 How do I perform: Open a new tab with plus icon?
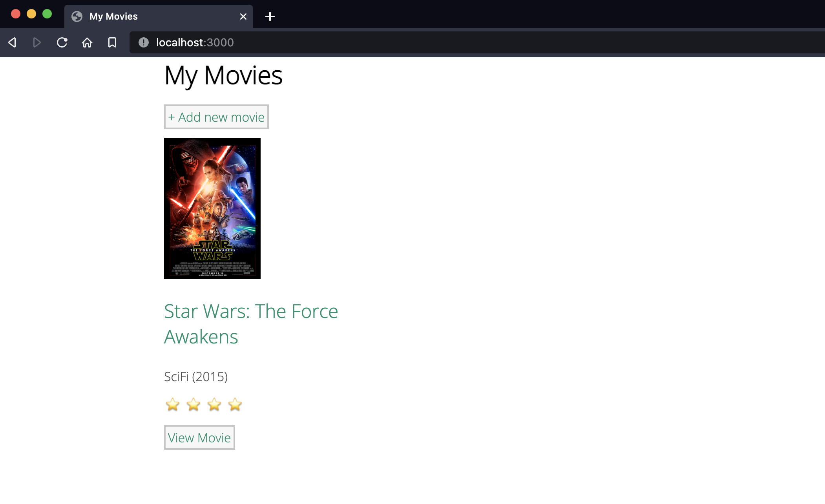click(270, 16)
